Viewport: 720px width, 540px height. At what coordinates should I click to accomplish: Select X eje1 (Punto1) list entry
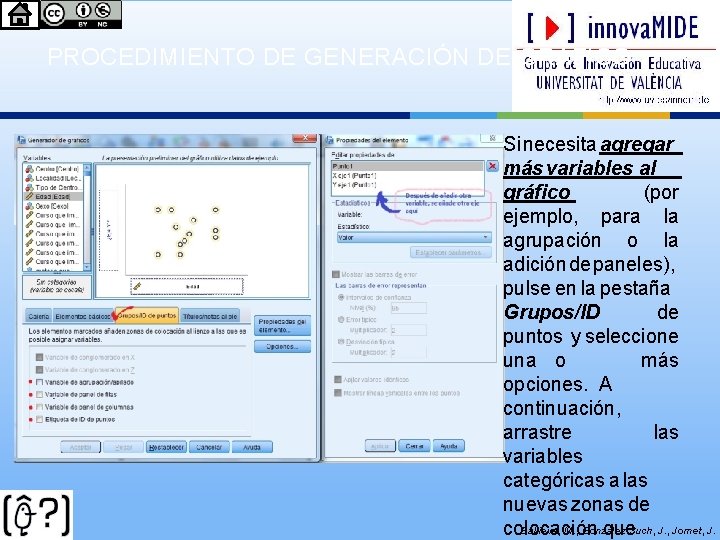(x=408, y=175)
